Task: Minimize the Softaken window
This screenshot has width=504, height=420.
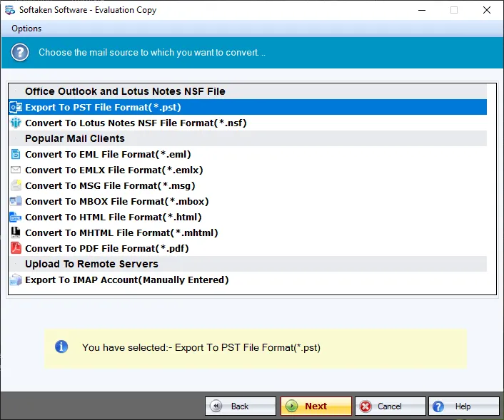Action: (422, 10)
